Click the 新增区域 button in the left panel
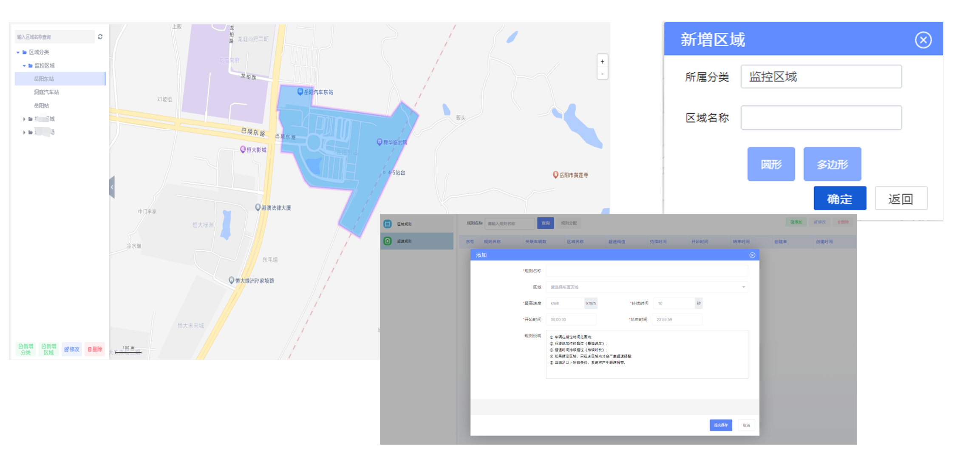980x451 pixels. [49, 349]
